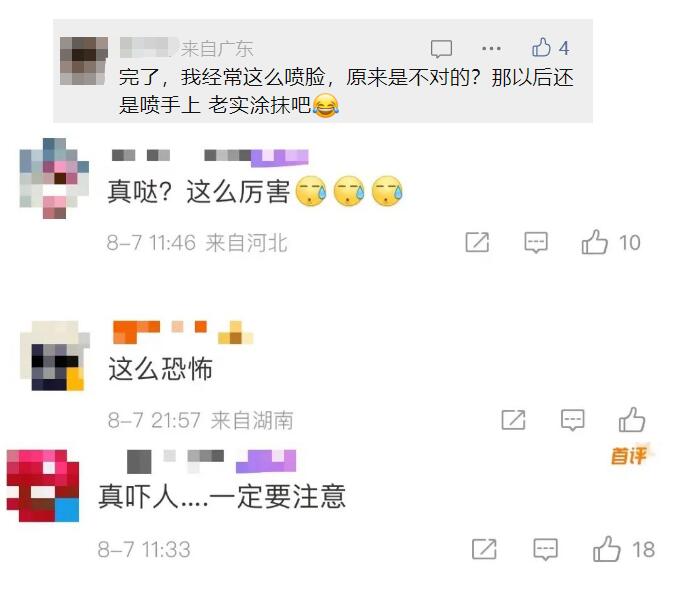
Task: Open the avatar beside the 这么恐怖 comment
Action: 55,356
